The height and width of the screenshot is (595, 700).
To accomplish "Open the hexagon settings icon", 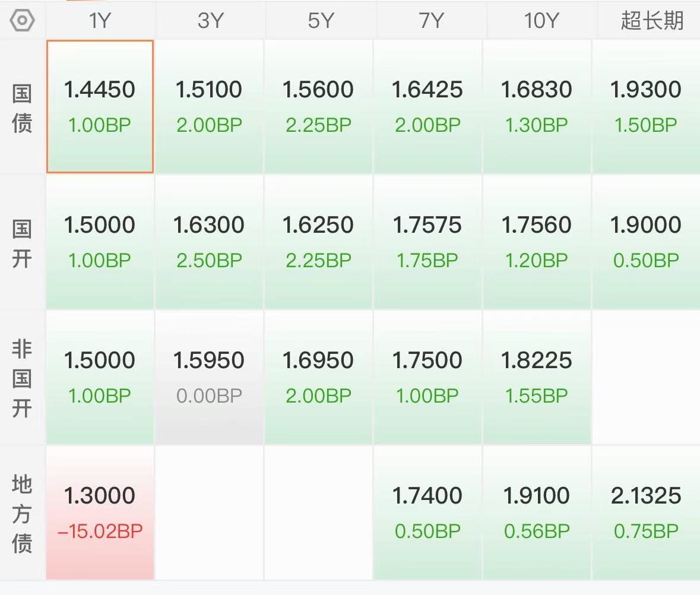I will tap(22, 21).
